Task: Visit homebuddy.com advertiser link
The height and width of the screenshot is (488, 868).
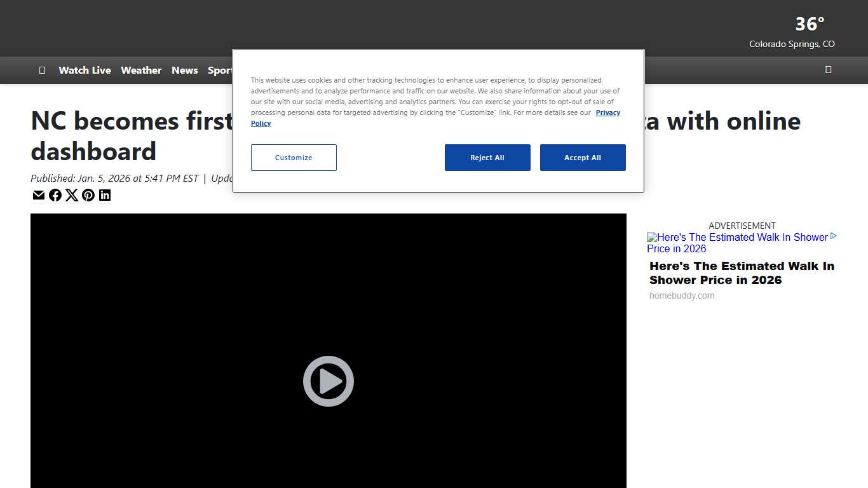Action: [x=682, y=295]
